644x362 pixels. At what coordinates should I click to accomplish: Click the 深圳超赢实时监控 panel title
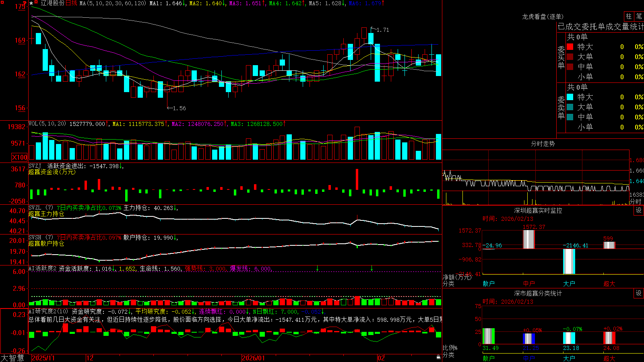[538, 211]
